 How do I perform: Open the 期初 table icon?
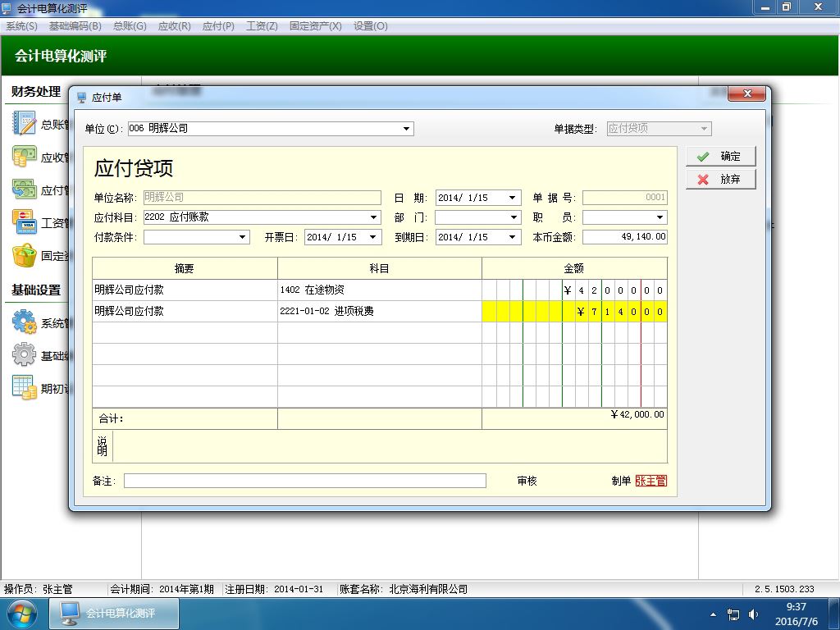pyautogui.click(x=24, y=387)
